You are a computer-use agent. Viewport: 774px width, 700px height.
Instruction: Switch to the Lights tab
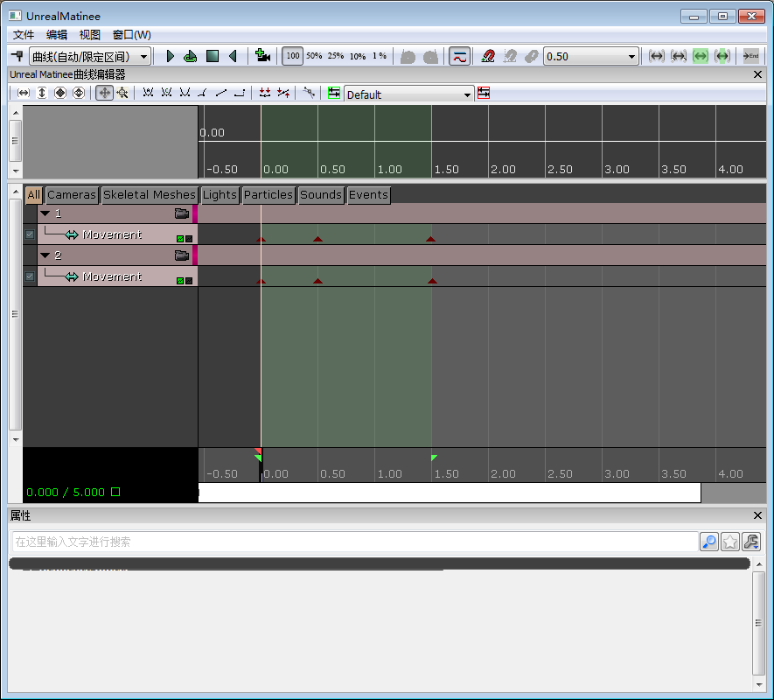220,194
